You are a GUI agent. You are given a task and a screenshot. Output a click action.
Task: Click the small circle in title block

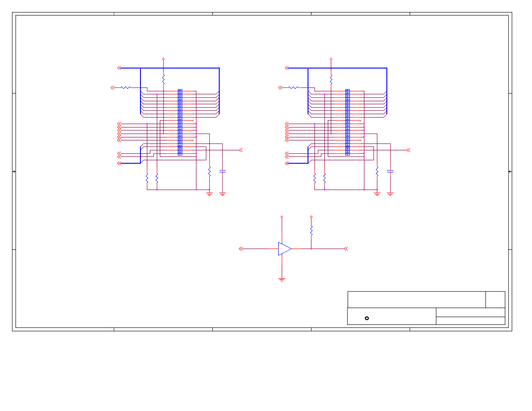pyautogui.click(x=367, y=318)
